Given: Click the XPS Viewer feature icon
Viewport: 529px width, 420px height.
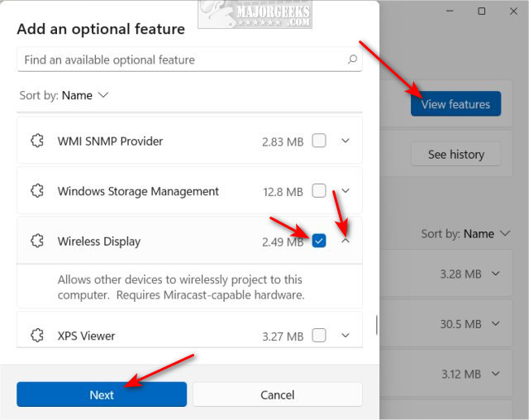Looking at the screenshot, I should tap(36, 336).
